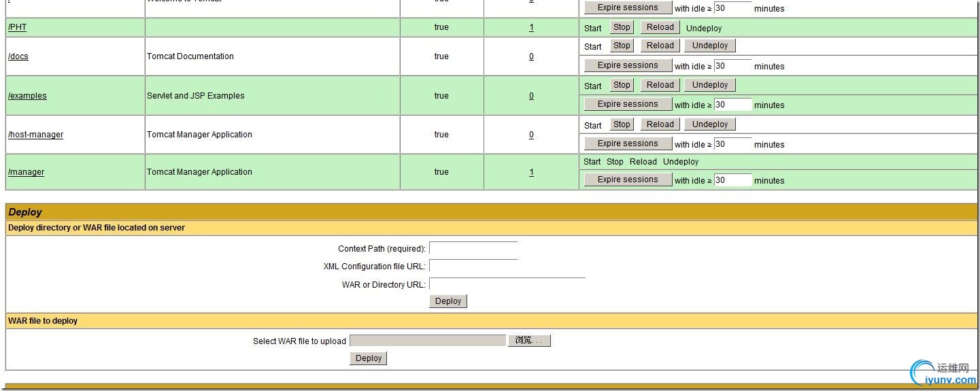Image resolution: width=980 pixels, height=391 pixels.
Task: Expire sessions for the /docs application
Action: pyautogui.click(x=628, y=65)
